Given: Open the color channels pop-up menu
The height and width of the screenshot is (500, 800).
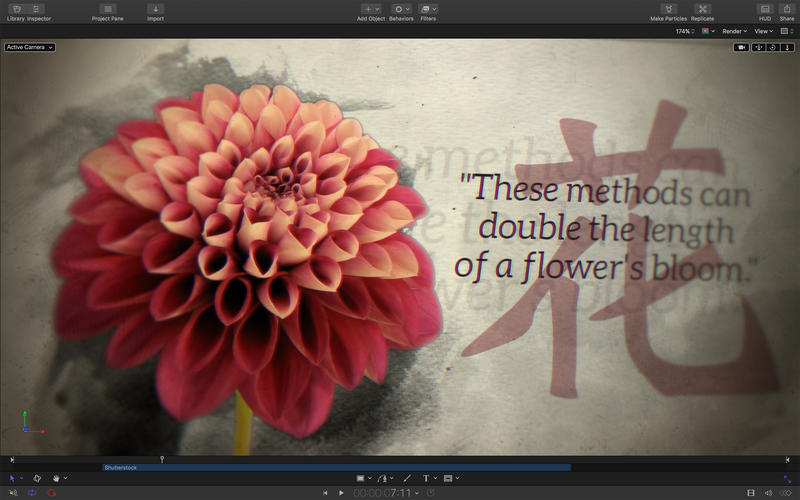Looking at the screenshot, I should tap(708, 31).
